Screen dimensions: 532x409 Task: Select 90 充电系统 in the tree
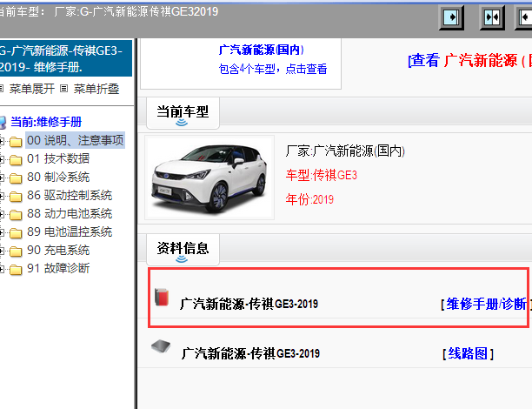[x=58, y=251]
